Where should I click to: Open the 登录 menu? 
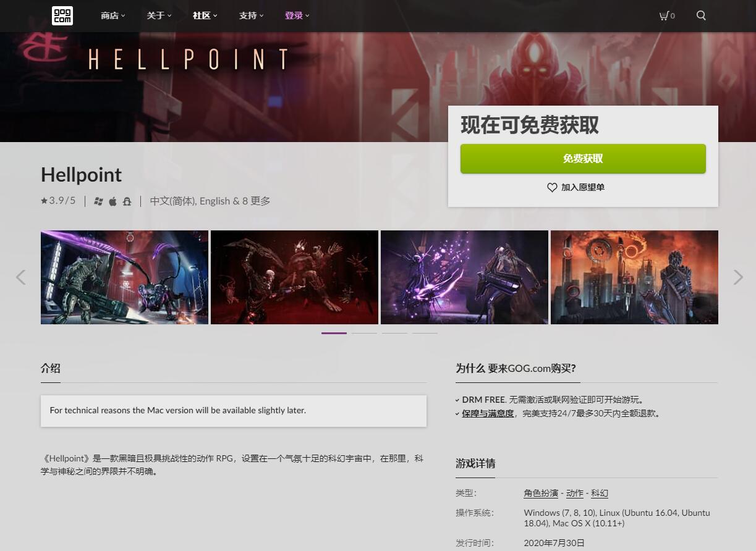[x=297, y=15]
